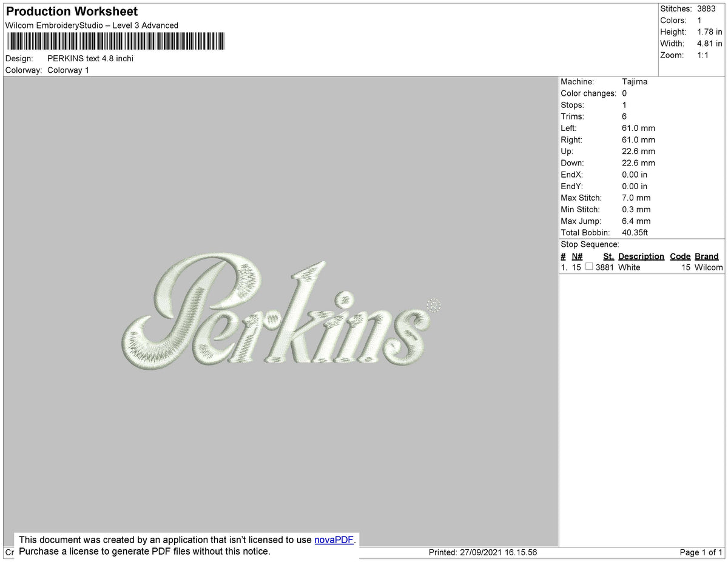Viewport: 728px width, 562px height.
Task: Click the 'Colorway 1' value
Action: pyautogui.click(x=68, y=70)
